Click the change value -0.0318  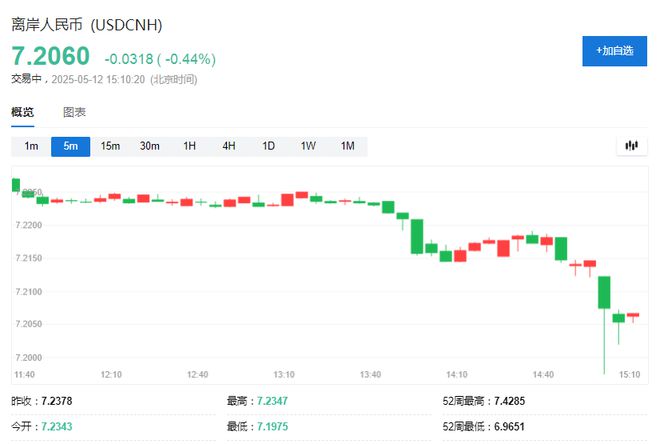(129, 59)
